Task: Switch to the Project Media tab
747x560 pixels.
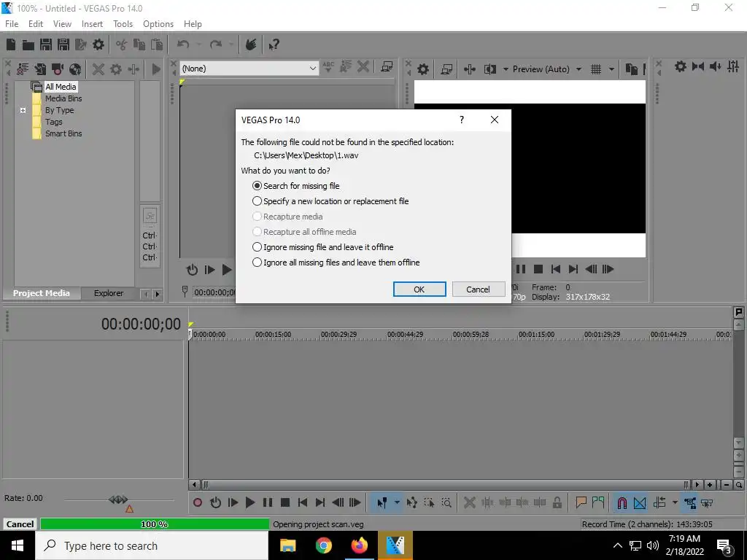Action: 42,293
